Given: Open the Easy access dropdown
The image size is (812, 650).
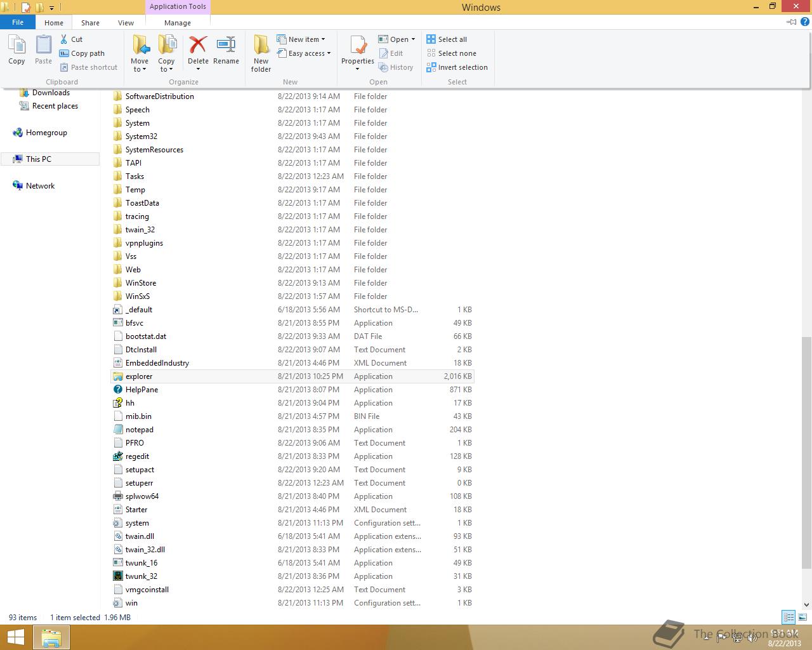Looking at the screenshot, I should tap(304, 53).
